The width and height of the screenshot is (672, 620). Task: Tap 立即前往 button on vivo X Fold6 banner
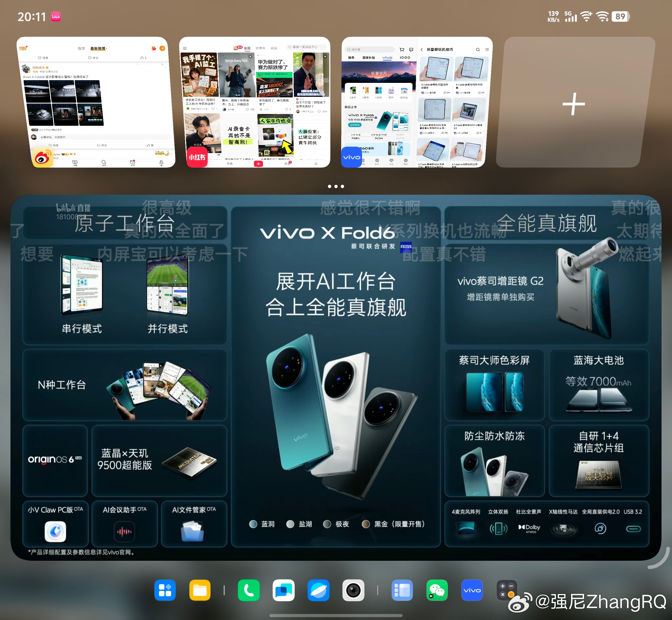point(355,125)
